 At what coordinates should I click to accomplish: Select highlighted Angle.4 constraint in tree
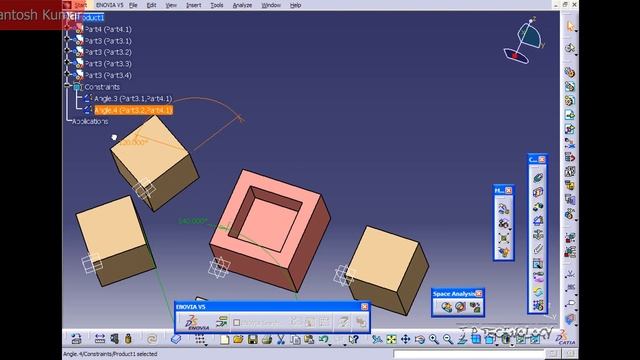(x=133, y=110)
